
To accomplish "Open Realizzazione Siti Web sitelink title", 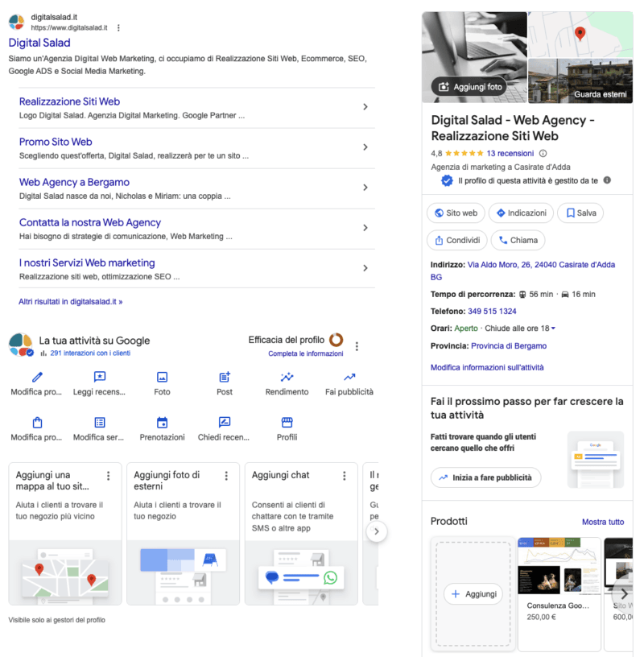I will (69, 101).
